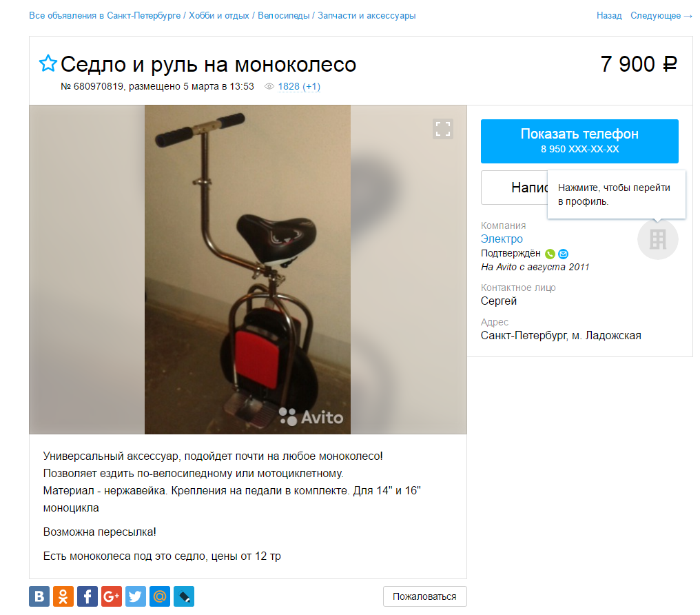This screenshot has width=700, height=615.
Task: Go to Следующее listing link
Action: tap(661, 16)
